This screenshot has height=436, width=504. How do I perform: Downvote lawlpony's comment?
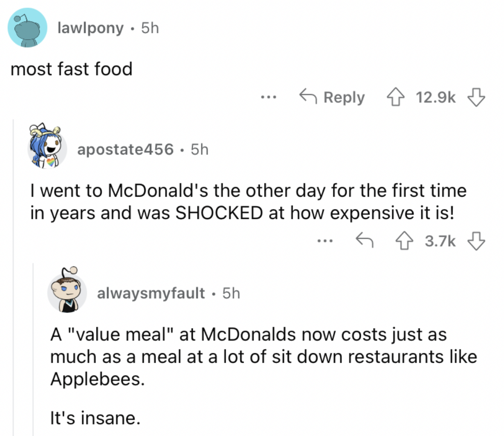pos(476,97)
